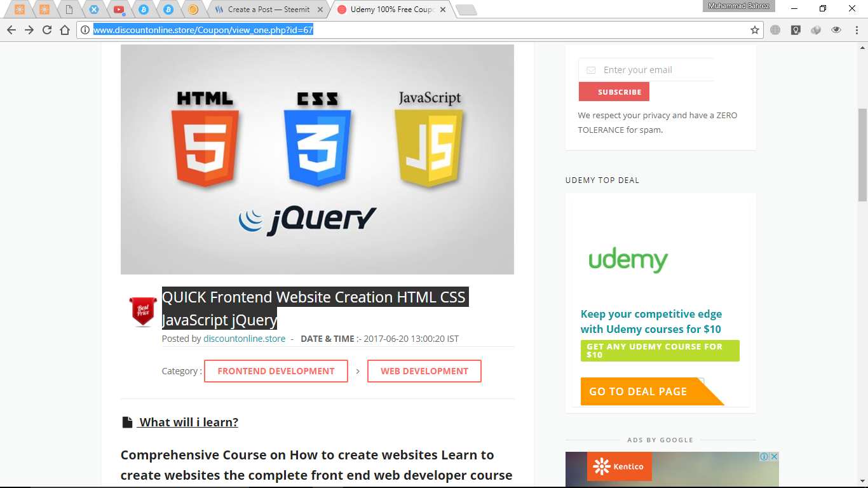Go forward using the browser arrow
This screenshot has width=868, height=488.
(29, 30)
